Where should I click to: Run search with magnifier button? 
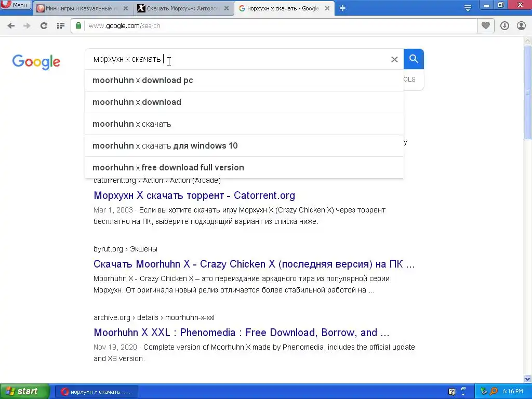[414, 59]
